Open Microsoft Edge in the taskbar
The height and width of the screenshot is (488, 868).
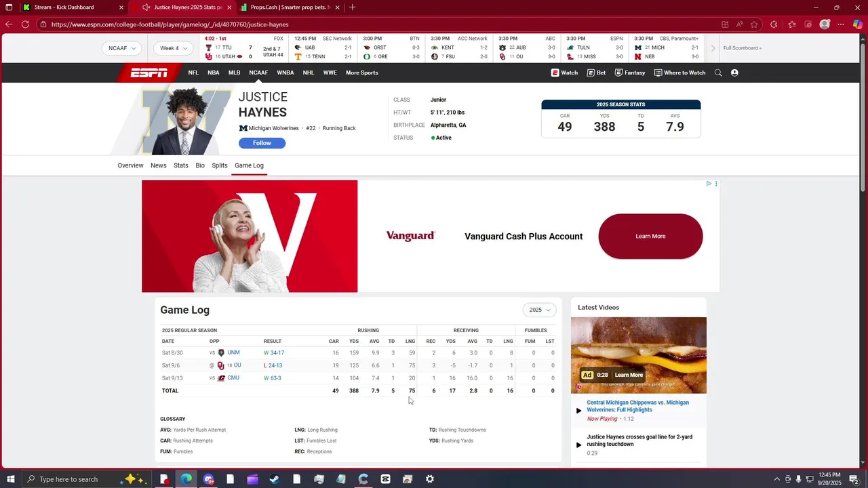[186, 479]
